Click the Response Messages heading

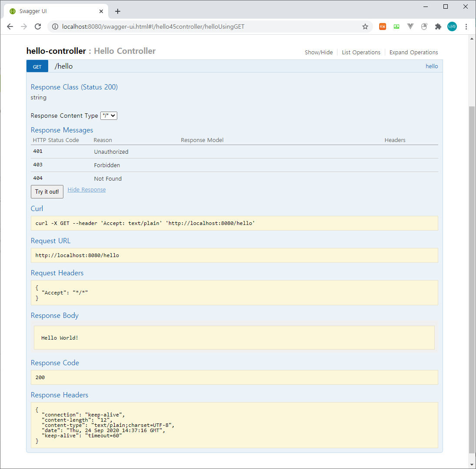click(x=62, y=130)
